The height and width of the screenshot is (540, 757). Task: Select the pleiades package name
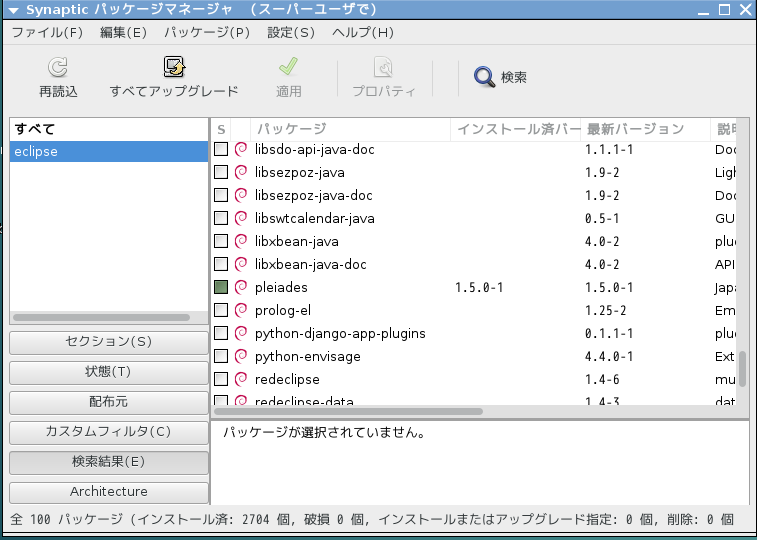[281, 288]
